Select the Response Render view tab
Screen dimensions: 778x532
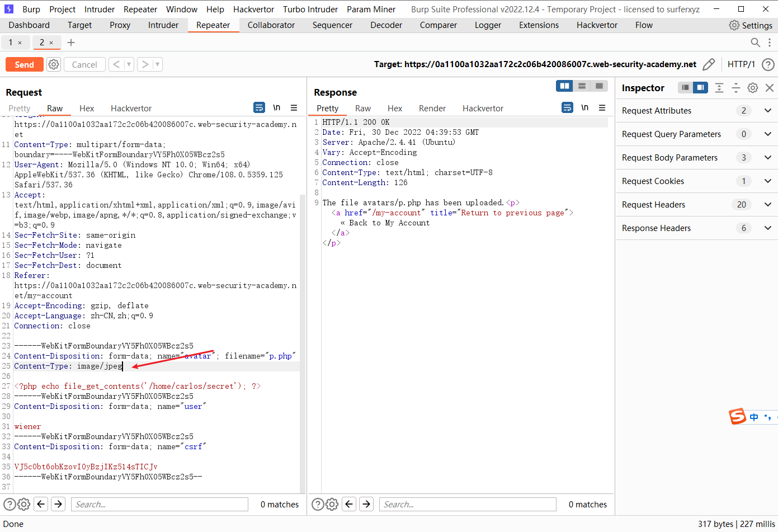pyautogui.click(x=432, y=109)
